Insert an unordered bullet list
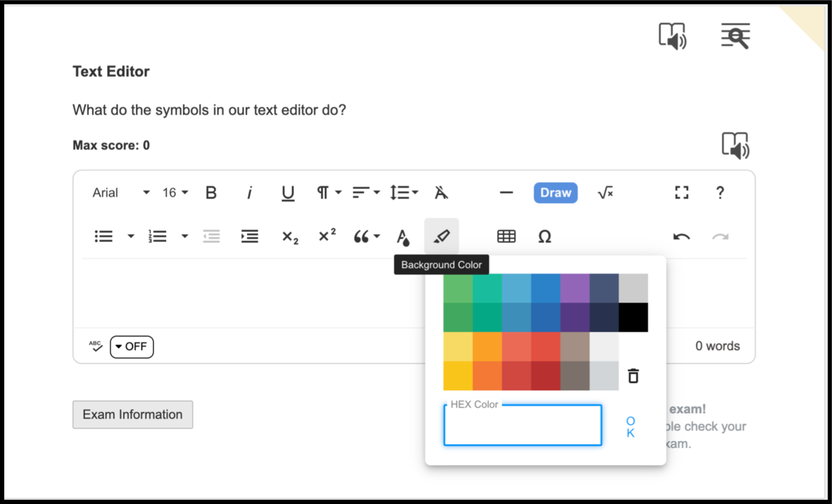This screenshot has width=832, height=504. [x=104, y=237]
